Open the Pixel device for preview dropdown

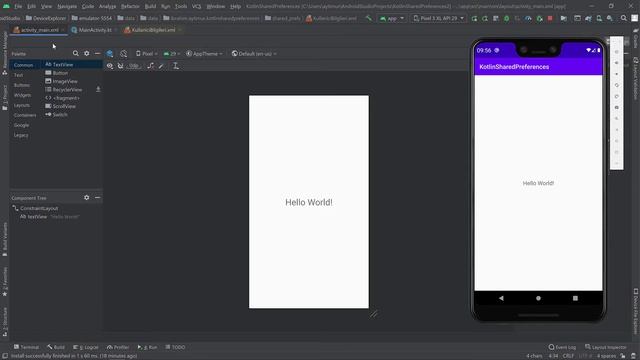(147, 53)
